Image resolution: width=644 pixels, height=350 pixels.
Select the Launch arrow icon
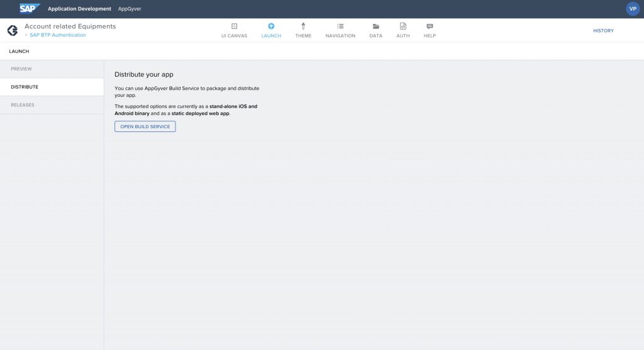pos(271,26)
